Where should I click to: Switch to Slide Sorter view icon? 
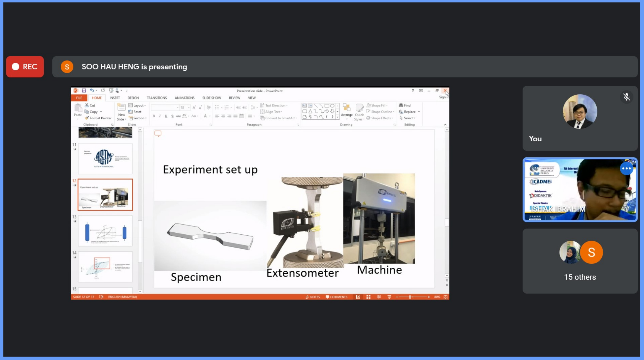(368, 297)
